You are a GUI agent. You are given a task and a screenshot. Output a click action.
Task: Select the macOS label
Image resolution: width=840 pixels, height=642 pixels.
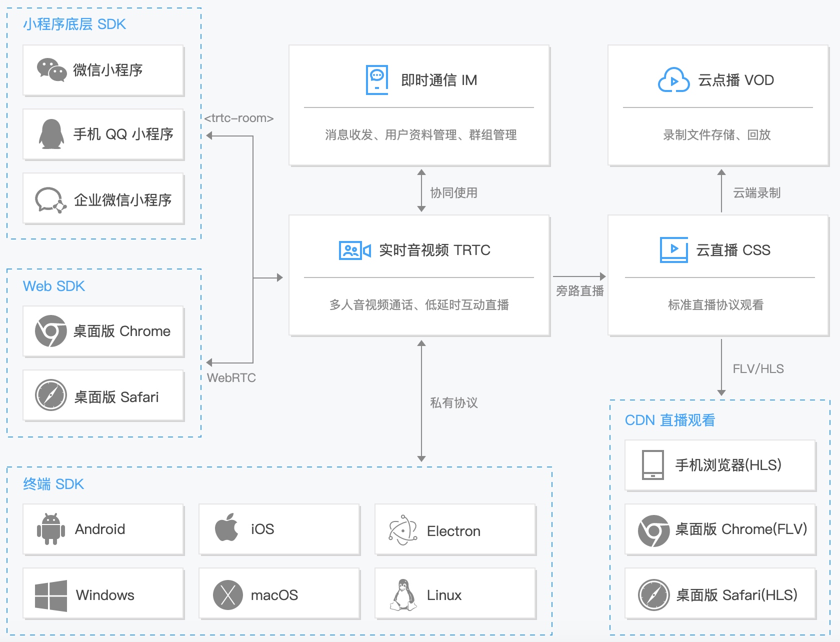pyautogui.click(x=274, y=595)
